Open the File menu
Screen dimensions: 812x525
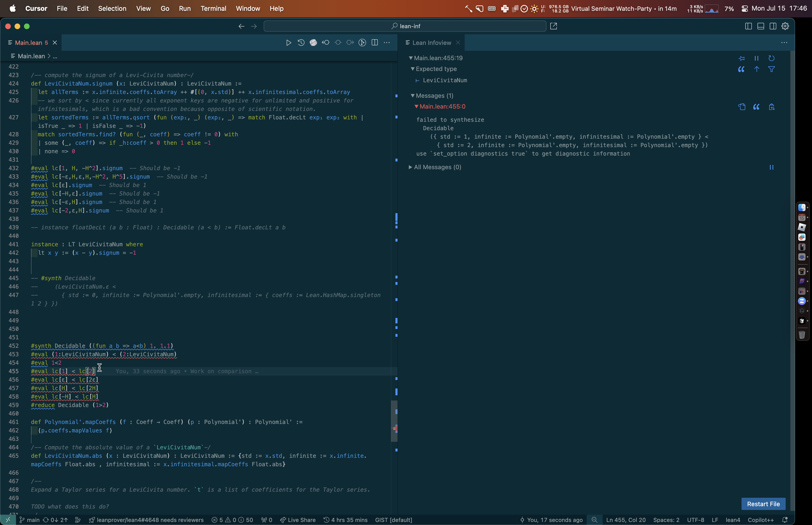click(62, 8)
